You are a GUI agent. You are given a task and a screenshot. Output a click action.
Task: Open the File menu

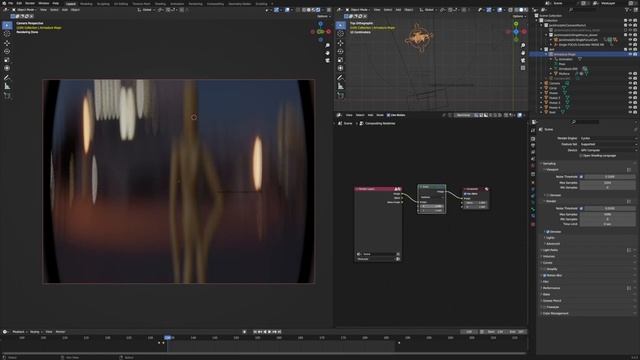(11, 3)
